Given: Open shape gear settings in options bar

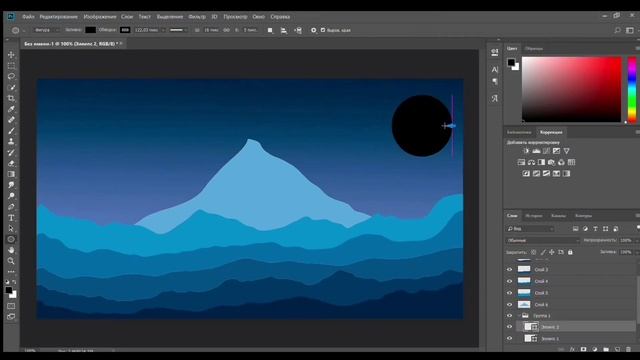Looking at the screenshot, I should [313, 30].
